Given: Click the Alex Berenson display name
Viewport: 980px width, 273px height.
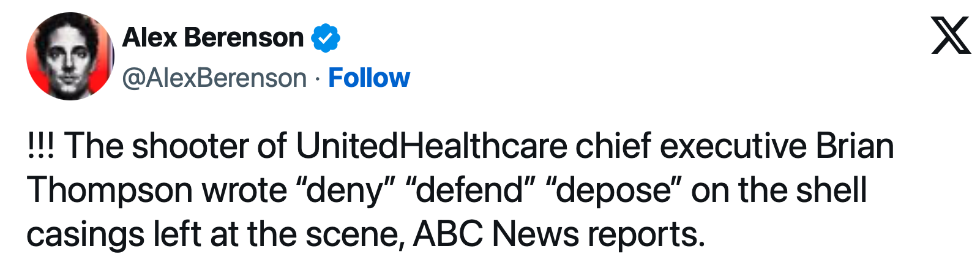Looking at the screenshot, I should 213,38.
